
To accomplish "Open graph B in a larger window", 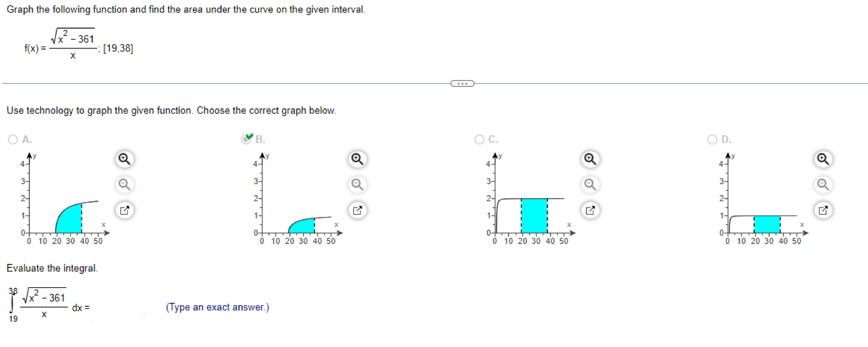I will (356, 210).
